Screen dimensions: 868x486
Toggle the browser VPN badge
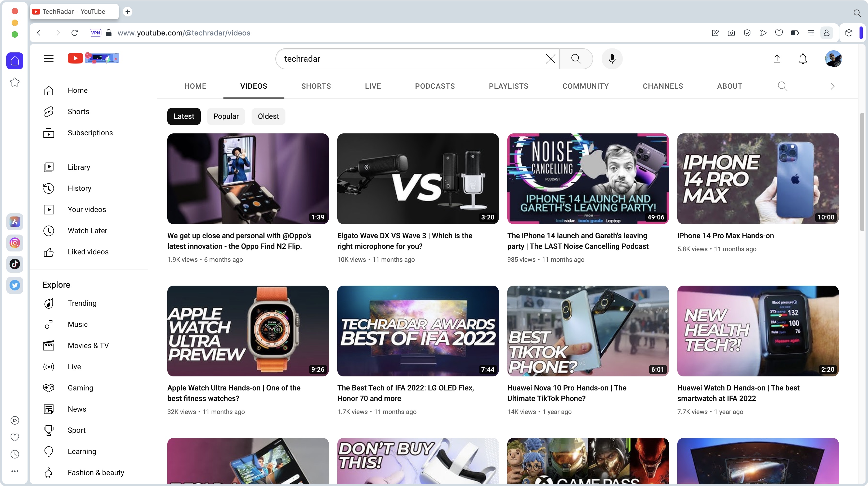(95, 33)
